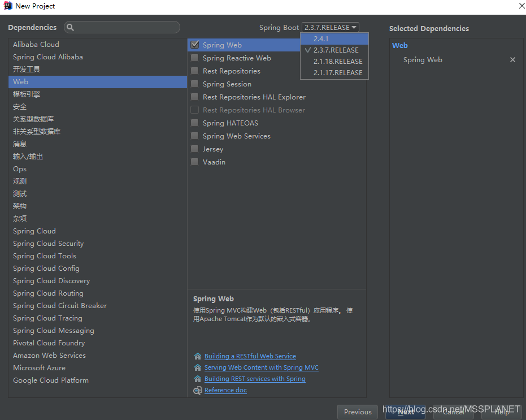Choose version 2.4.1 from the dropdown
The height and width of the screenshot is (420, 526).
point(334,39)
